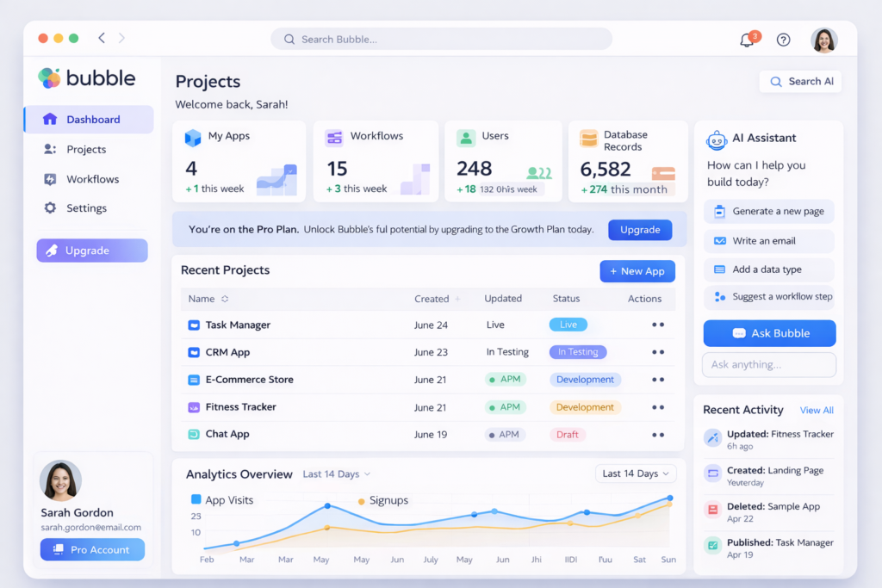Viewport: 882px width, 588px height.
Task: Click the My Apps cube icon
Action: (x=193, y=137)
